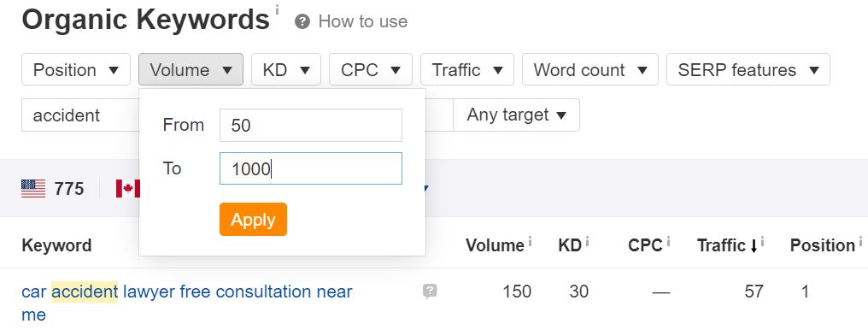Image resolution: width=868 pixels, height=330 pixels.
Task: Open the Any target dropdown
Action: [x=517, y=115]
